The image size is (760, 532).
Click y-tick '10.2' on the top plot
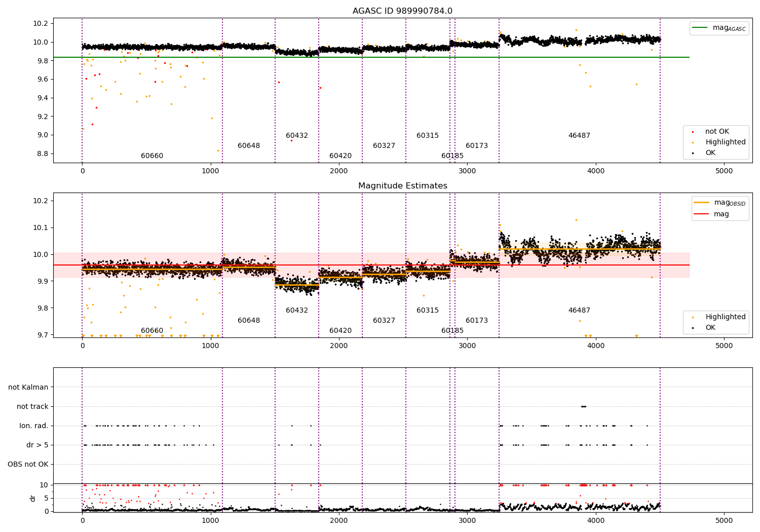40,24
